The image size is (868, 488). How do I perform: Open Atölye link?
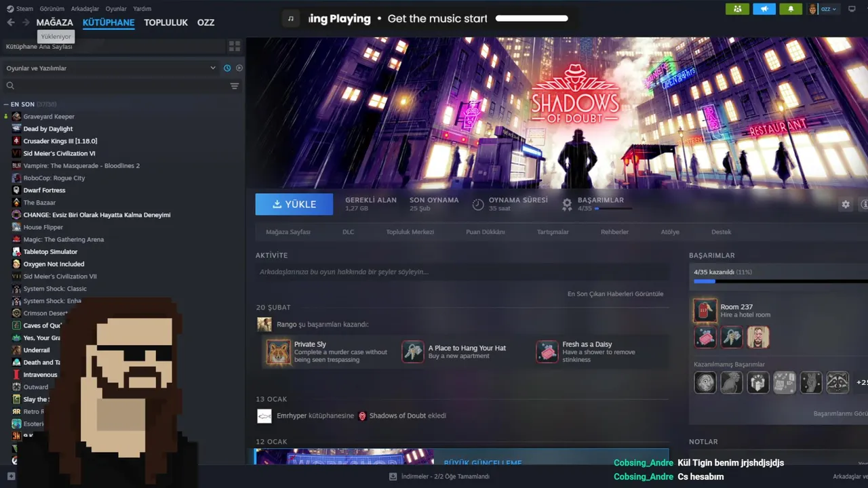pos(670,232)
